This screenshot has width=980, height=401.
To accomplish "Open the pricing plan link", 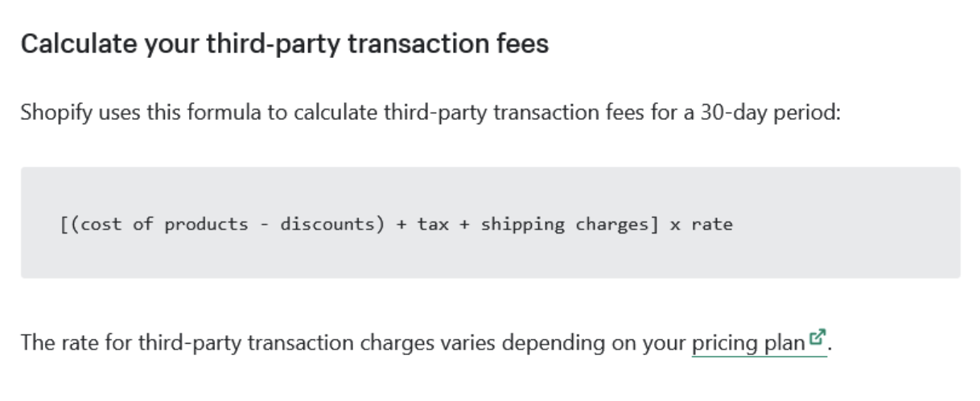I will [747, 344].
